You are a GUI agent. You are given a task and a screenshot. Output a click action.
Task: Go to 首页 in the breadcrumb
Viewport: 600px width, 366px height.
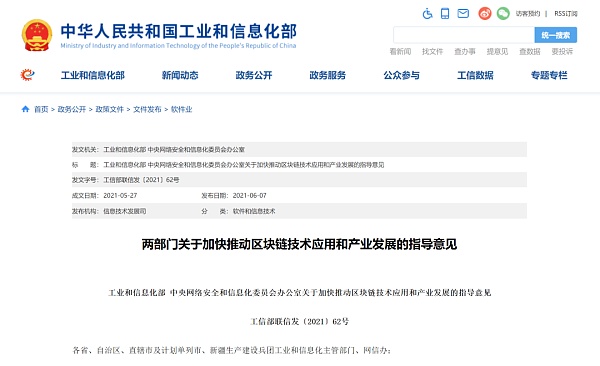(41, 109)
